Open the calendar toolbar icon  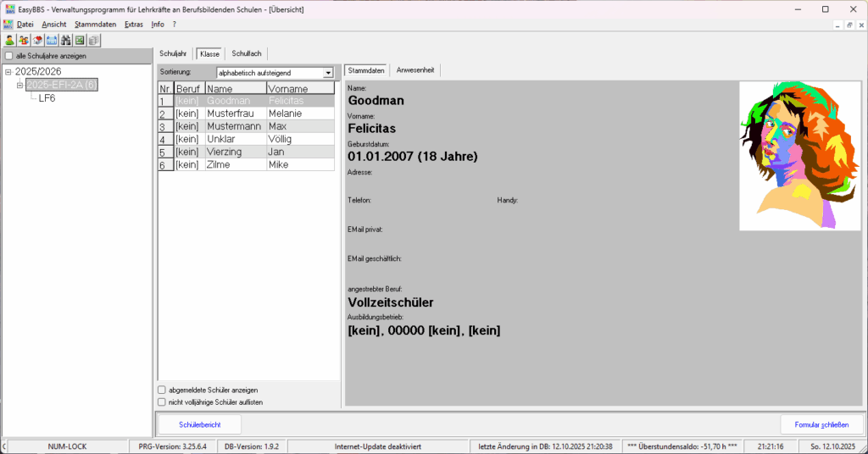click(x=52, y=40)
